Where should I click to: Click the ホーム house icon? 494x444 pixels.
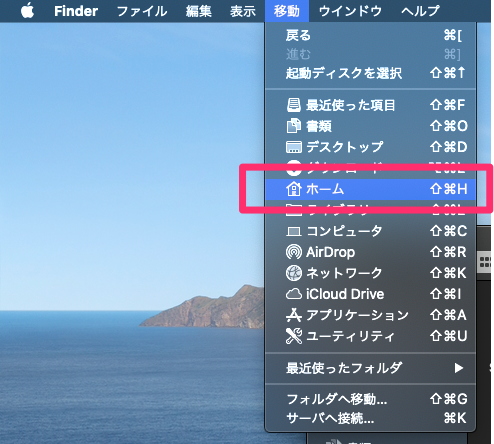coord(294,189)
